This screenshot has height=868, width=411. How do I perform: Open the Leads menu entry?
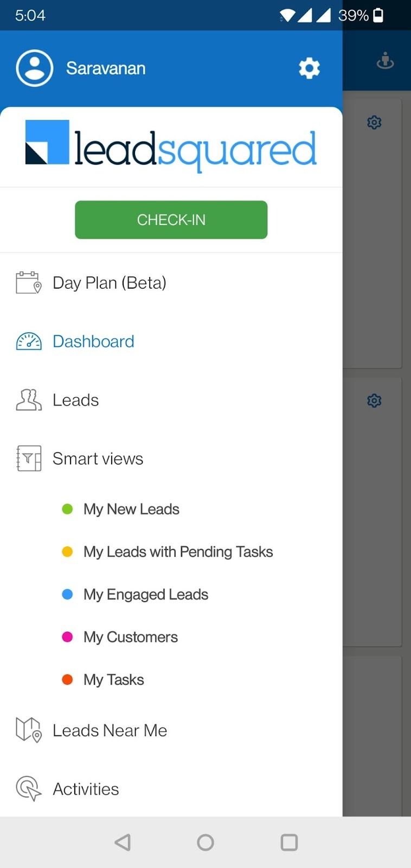[x=76, y=400]
